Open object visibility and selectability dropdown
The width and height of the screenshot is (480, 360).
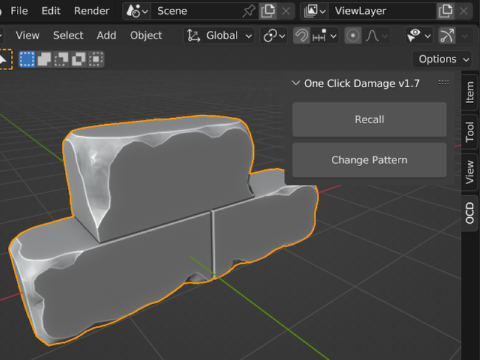point(419,35)
